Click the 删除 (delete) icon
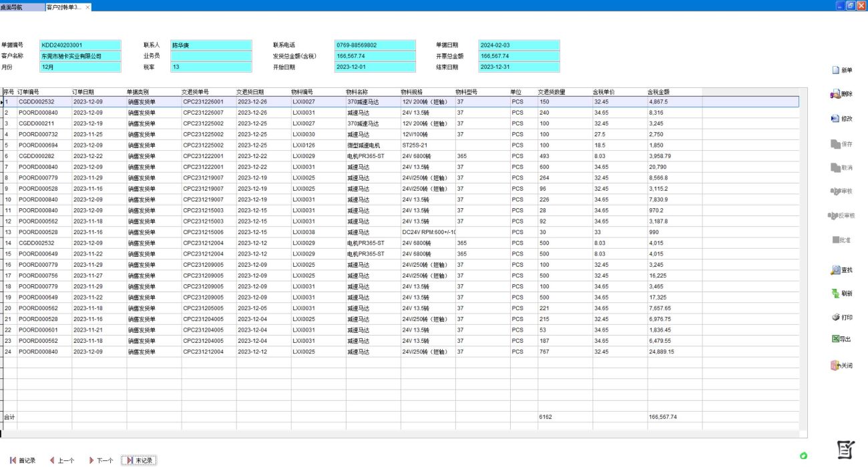The width and height of the screenshot is (868, 467). click(x=835, y=95)
